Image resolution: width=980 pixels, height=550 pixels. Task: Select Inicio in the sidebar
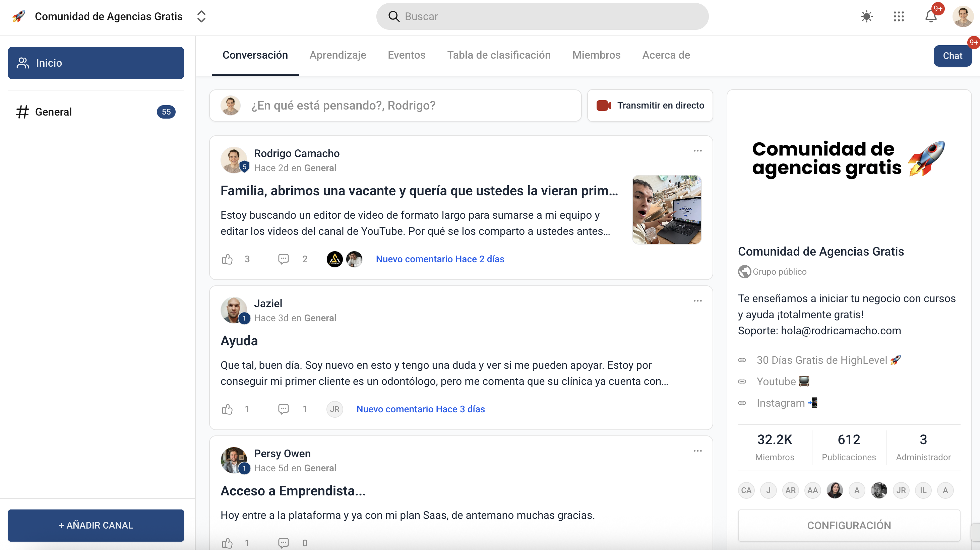click(96, 63)
